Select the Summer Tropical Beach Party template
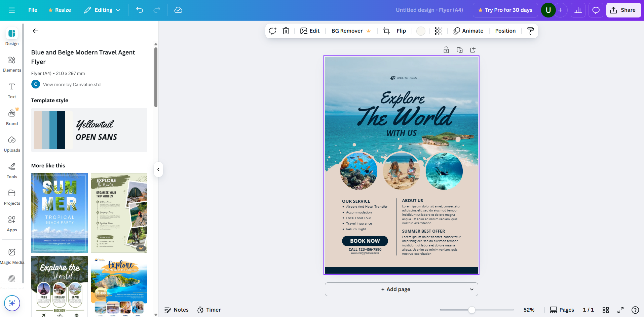The width and height of the screenshot is (644, 317). [59, 213]
